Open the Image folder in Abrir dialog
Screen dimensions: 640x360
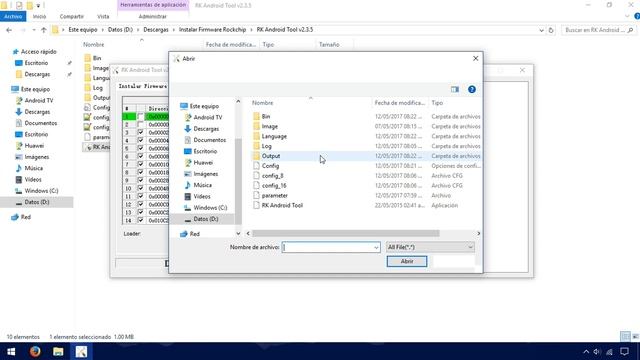(x=269, y=127)
